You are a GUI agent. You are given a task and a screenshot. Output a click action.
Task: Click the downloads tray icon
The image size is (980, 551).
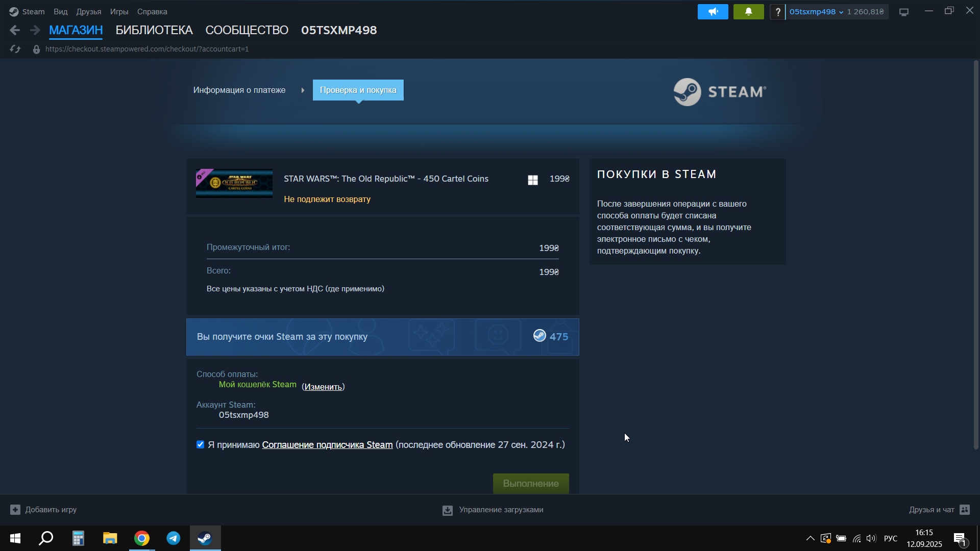click(x=448, y=510)
